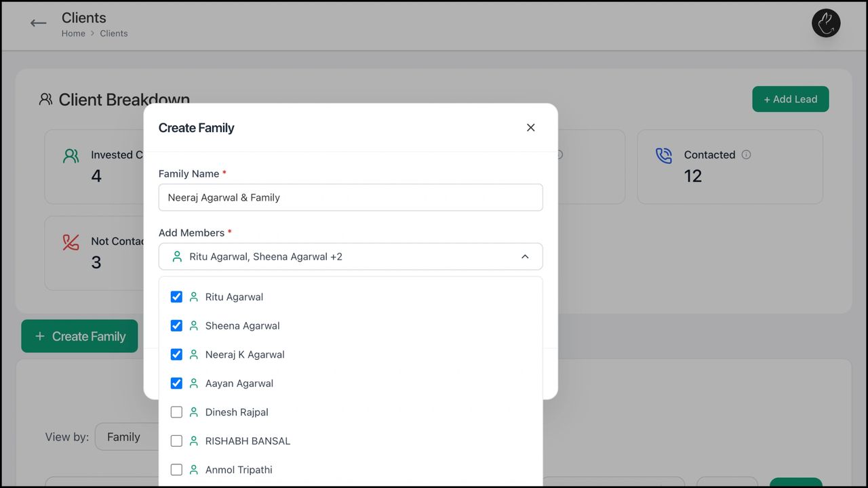This screenshot has height=488, width=868.
Task: Edit the Family Name input field
Action: pyautogui.click(x=350, y=197)
